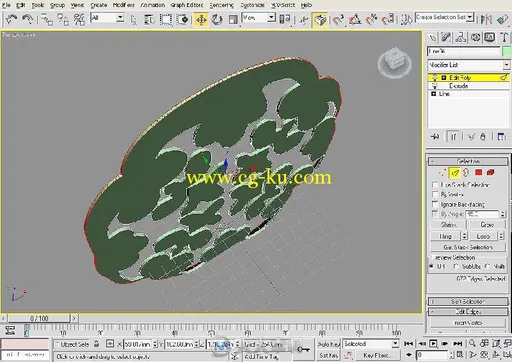Click the object color swatch
This screenshot has height=362, width=512.
[x=506, y=51]
